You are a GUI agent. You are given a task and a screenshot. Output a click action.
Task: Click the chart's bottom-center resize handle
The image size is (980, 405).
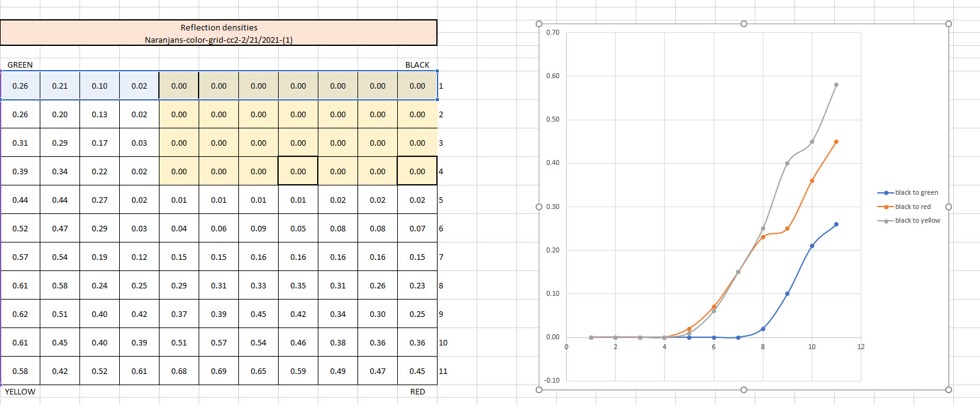point(744,389)
